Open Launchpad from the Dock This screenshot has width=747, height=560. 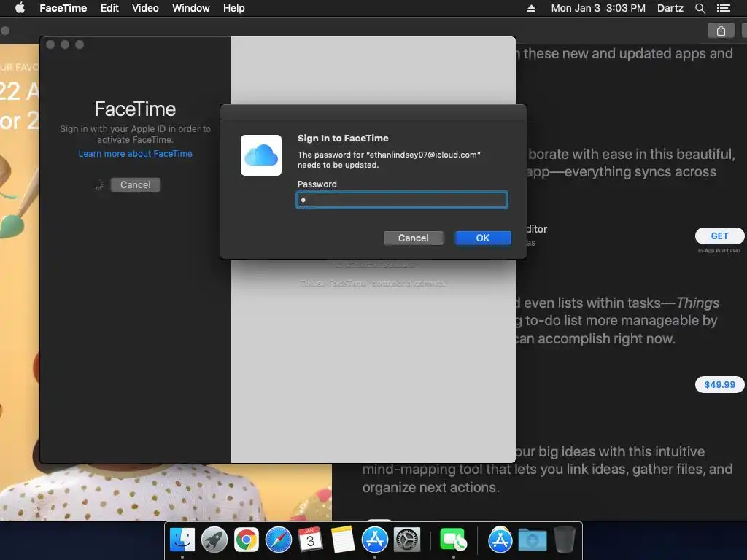(x=214, y=540)
